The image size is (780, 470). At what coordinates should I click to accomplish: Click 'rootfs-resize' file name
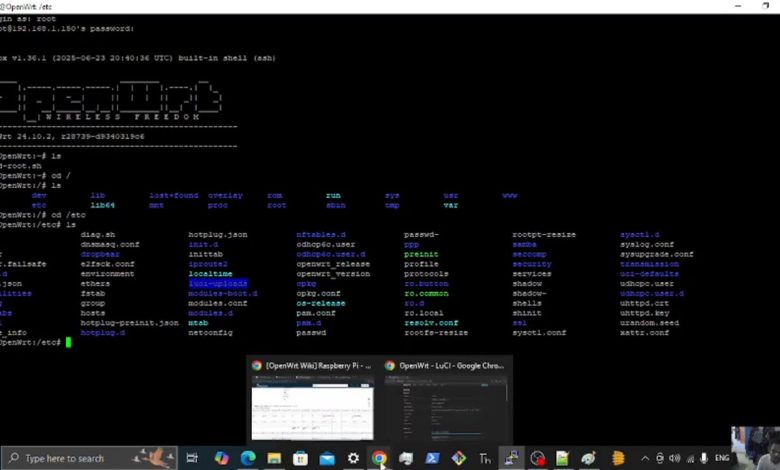coord(436,333)
